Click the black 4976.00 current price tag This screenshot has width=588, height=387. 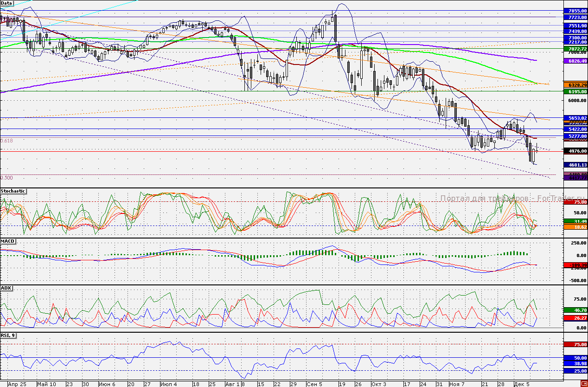tap(575, 151)
